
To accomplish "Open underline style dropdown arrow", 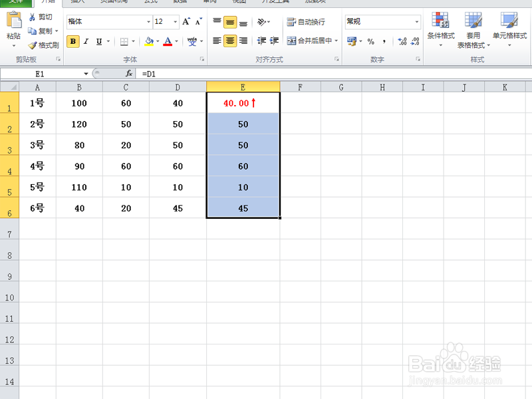I will (108, 41).
